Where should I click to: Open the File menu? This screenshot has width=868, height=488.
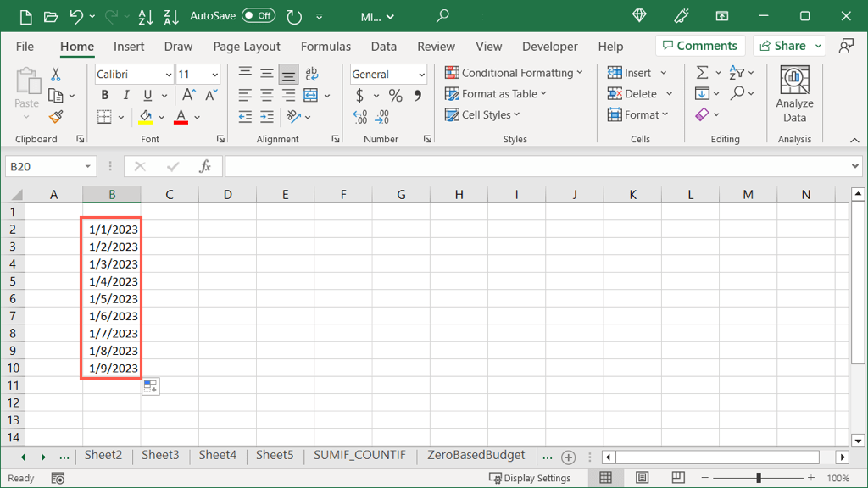25,47
